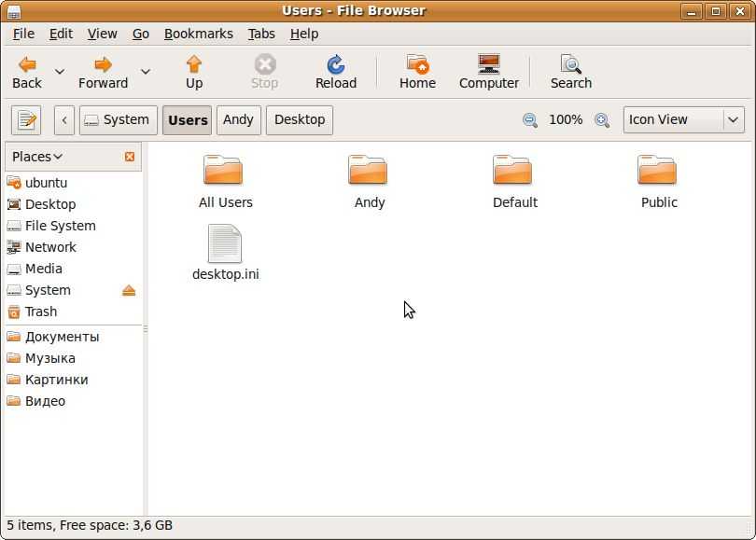
Task: Eject the System volume in sidebar
Action: (129, 291)
